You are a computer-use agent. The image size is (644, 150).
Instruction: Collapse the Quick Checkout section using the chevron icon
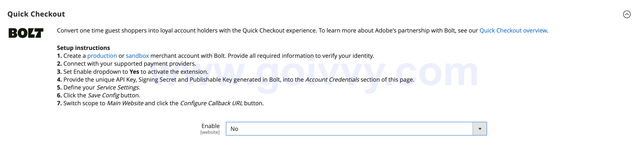pos(626,14)
